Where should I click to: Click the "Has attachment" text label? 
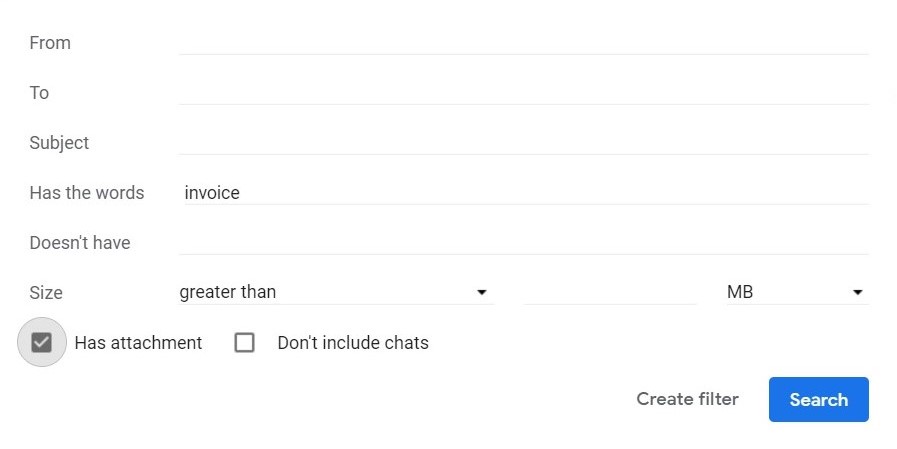tap(138, 343)
